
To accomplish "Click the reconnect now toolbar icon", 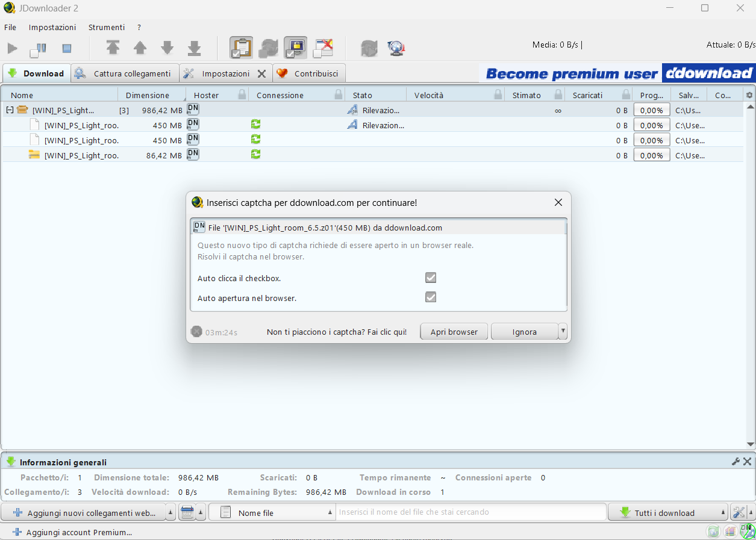I will [369, 48].
